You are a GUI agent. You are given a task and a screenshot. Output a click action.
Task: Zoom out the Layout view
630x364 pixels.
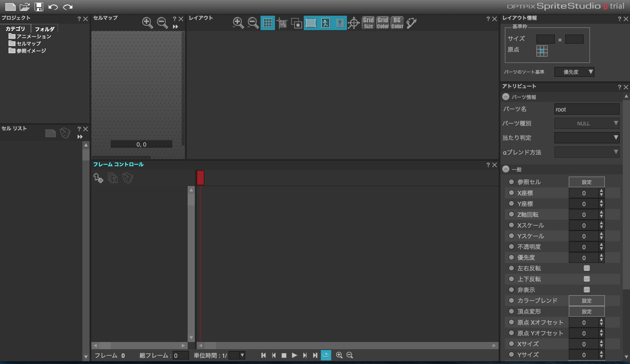[x=253, y=23]
